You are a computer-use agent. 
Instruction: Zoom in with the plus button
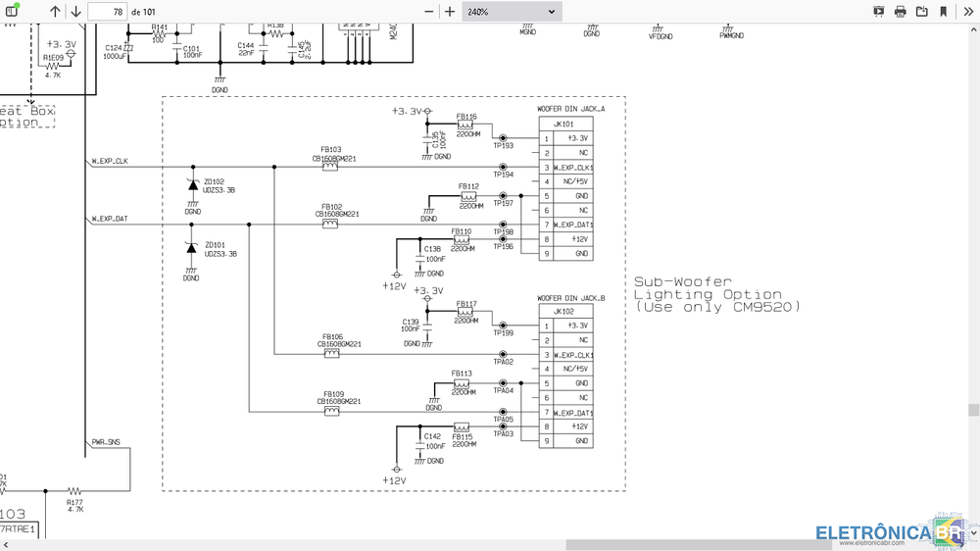(x=450, y=11)
